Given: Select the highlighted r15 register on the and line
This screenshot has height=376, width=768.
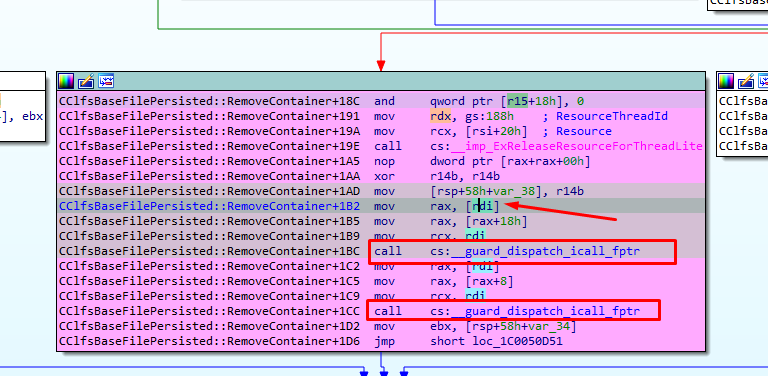Looking at the screenshot, I should pyautogui.click(x=516, y=101).
